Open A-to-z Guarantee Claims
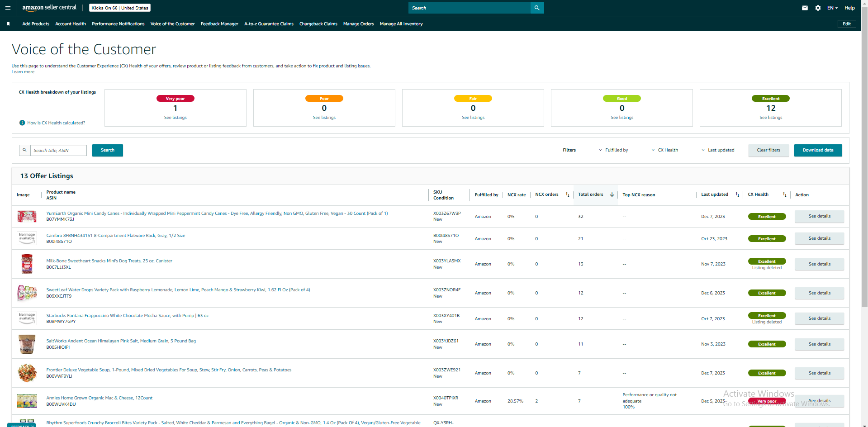 tap(269, 24)
